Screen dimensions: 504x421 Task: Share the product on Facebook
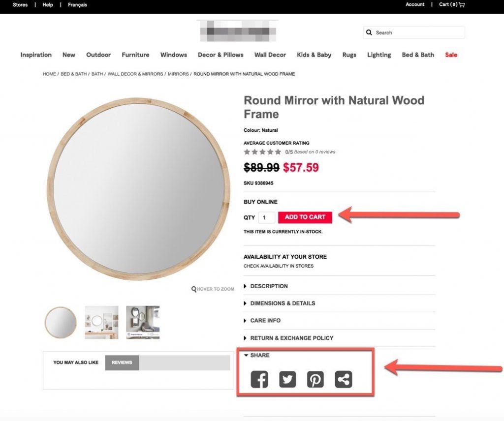259,379
